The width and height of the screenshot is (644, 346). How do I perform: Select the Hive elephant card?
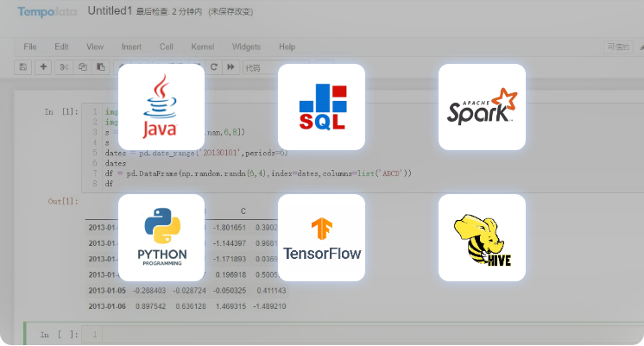pyautogui.click(x=482, y=237)
